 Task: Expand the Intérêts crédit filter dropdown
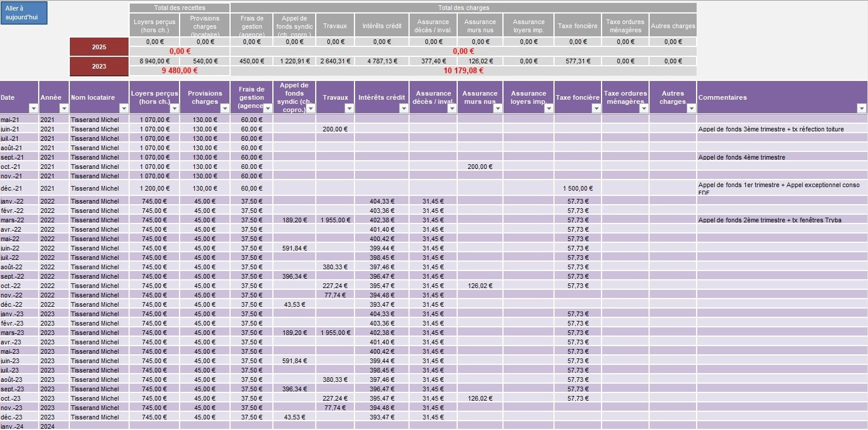pos(404,109)
